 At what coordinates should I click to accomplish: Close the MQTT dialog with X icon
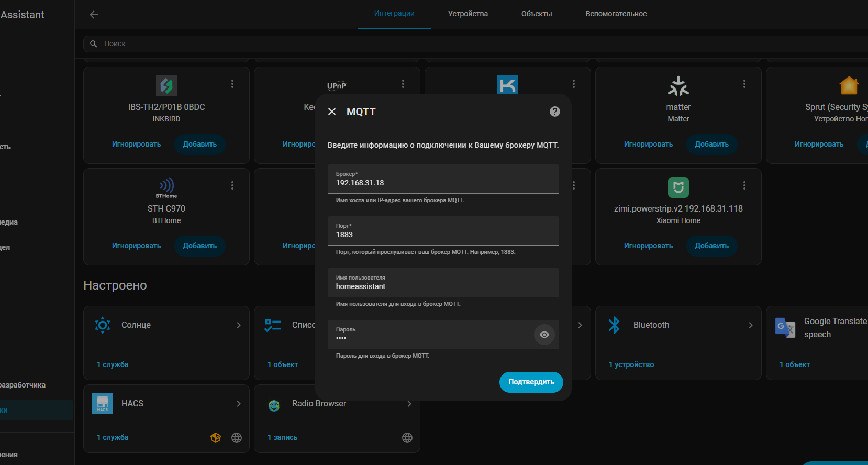tap(332, 112)
